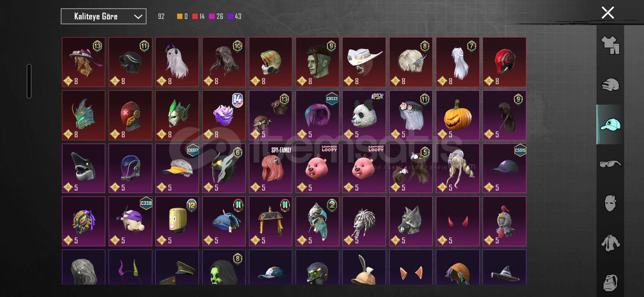Close the inventory with the X button
The image size is (644, 297).
[608, 13]
